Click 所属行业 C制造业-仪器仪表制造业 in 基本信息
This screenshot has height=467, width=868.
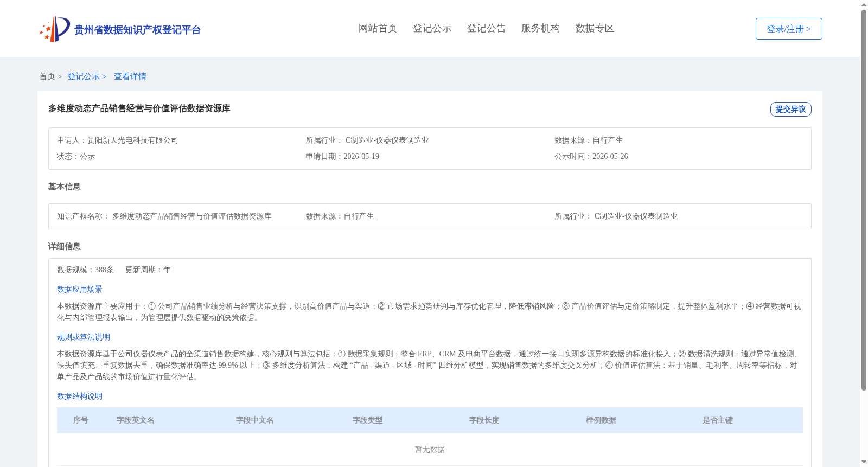pyautogui.click(x=616, y=216)
